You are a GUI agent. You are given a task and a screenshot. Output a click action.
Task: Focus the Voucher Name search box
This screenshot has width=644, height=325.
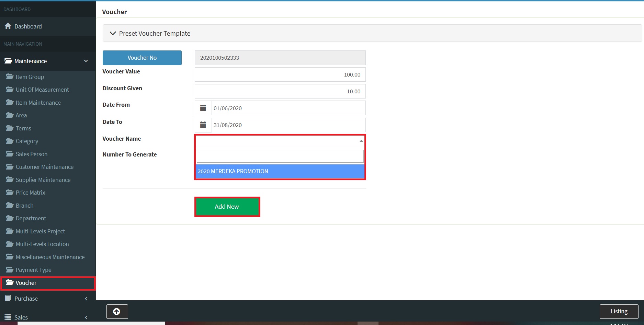280,156
